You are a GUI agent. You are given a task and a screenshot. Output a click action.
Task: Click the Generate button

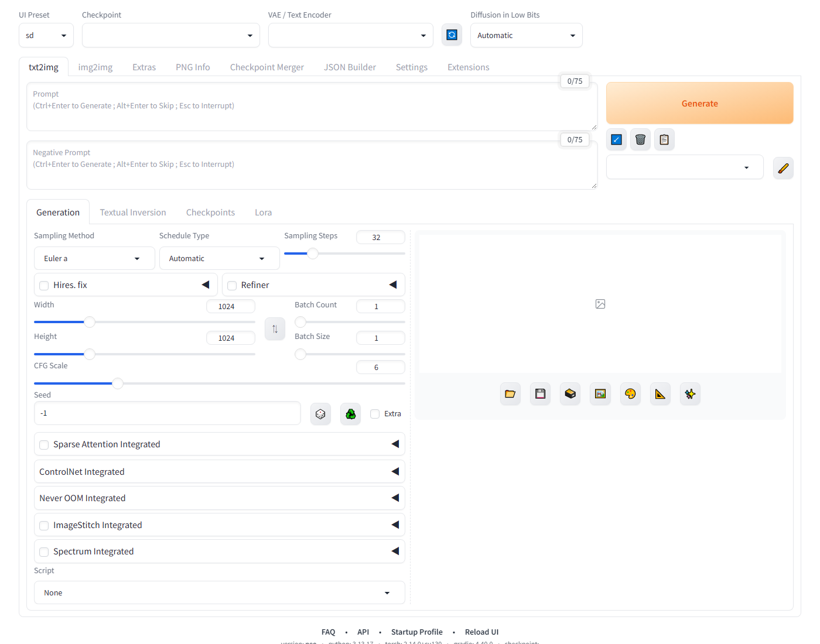700,103
